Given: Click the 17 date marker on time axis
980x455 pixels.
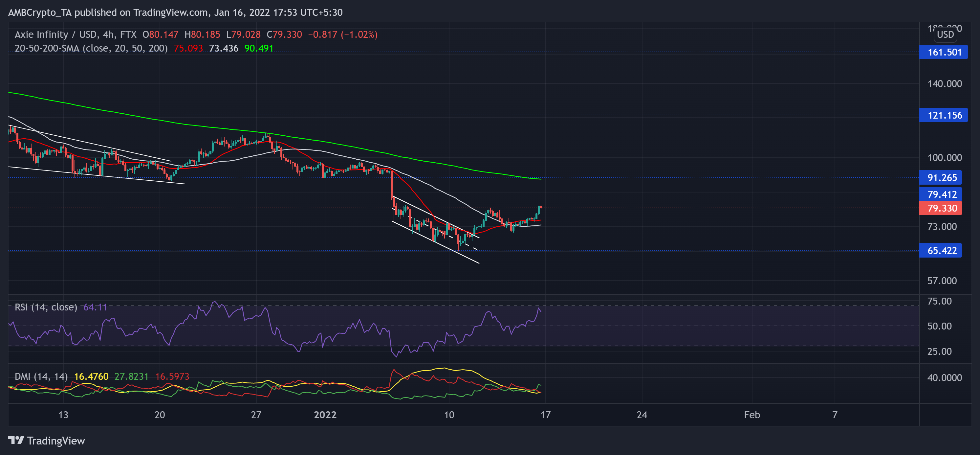Looking at the screenshot, I should pos(545,415).
